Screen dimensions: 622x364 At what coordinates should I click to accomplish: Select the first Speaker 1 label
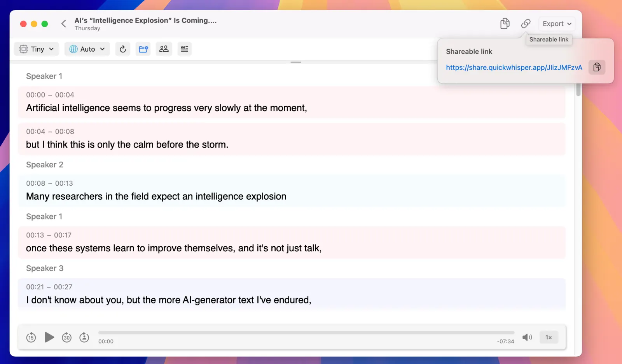pyautogui.click(x=44, y=76)
